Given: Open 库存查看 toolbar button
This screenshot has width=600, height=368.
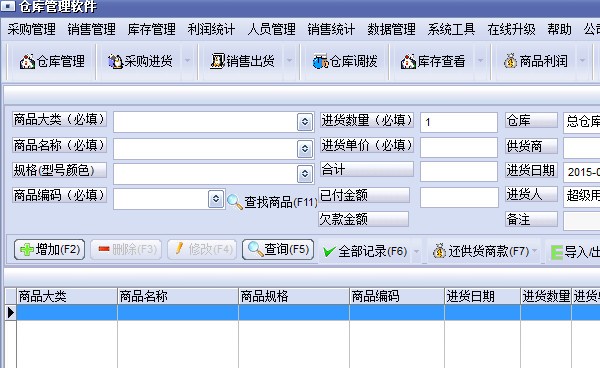Looking at the screenshot, I should pos(433,61).
